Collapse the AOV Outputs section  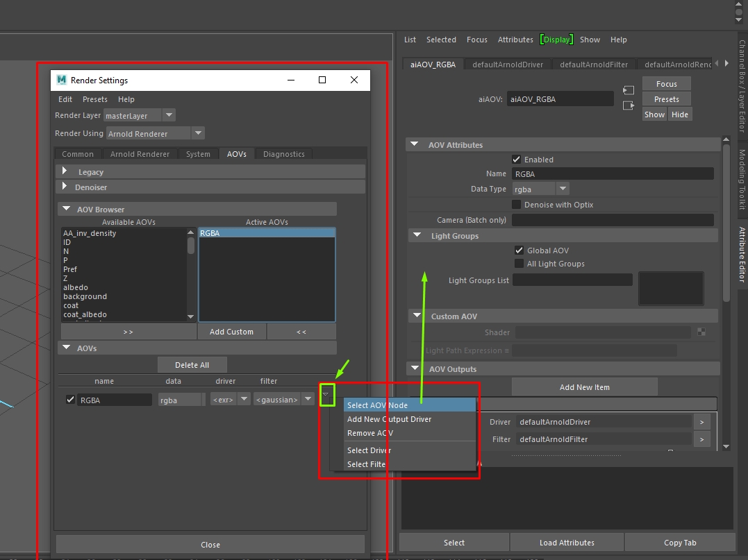click(x=415, y=368)
